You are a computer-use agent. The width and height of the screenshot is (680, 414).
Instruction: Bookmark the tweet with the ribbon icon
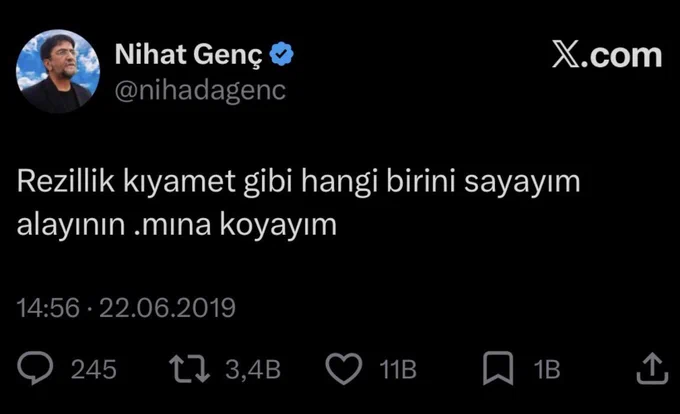[x=498, y=368]
